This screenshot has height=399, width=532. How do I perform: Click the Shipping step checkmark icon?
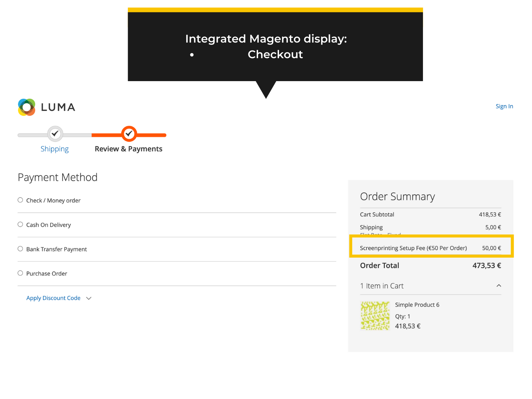click(x=55, y=134)
